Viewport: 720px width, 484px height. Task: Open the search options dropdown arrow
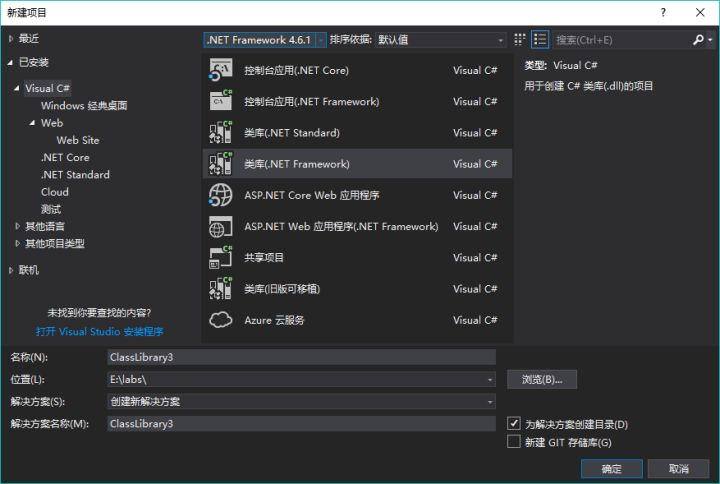coord(710,40)
